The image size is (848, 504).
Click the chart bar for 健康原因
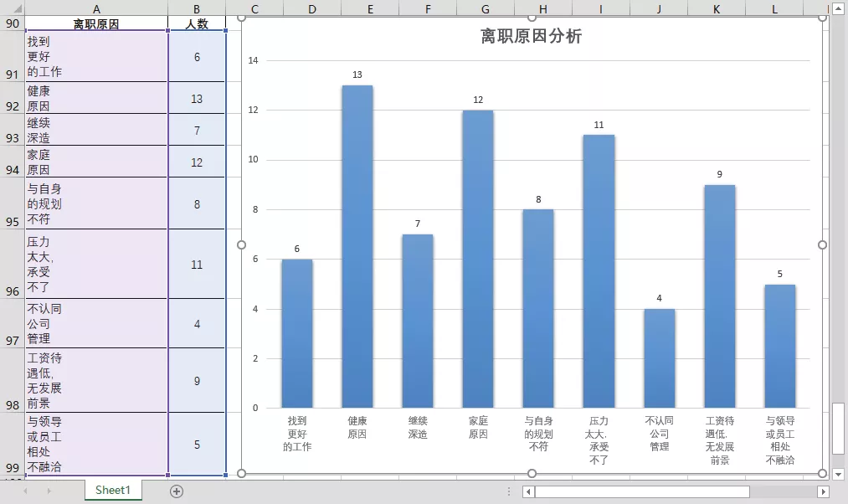pos(357,247)
